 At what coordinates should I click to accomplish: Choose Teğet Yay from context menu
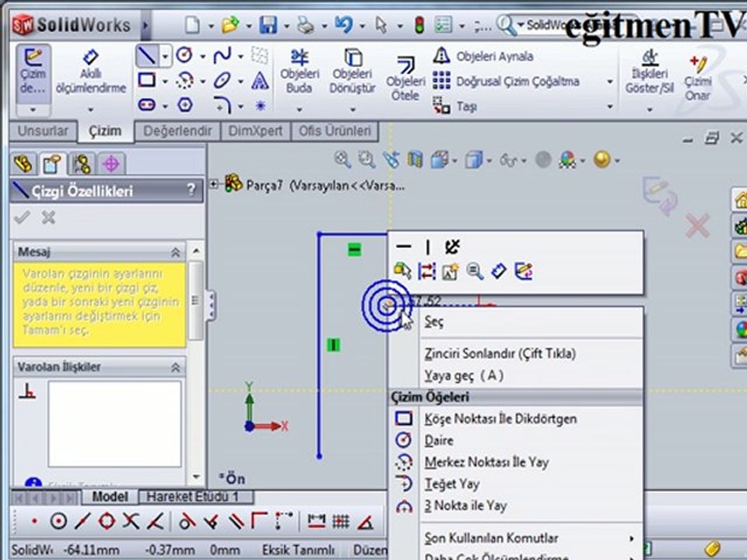pos(514,485)
